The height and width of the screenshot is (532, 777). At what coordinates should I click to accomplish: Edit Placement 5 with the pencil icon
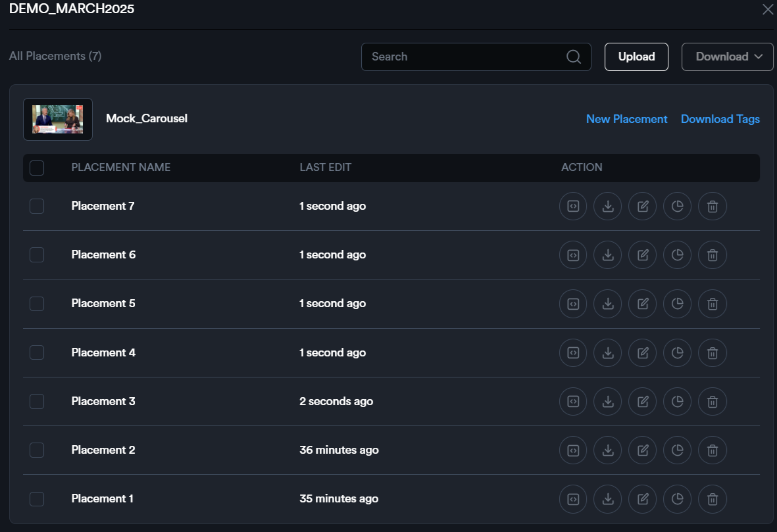(x=643, y=304)
